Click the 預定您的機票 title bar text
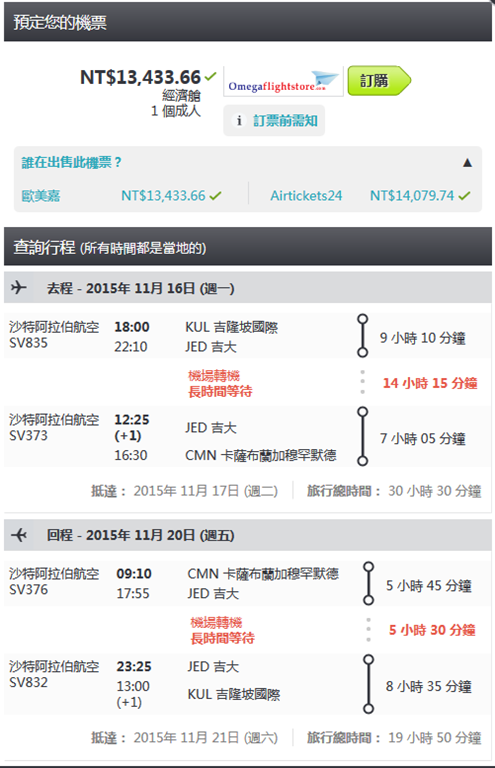The image size is (495, 768). (x=60, y=22)
